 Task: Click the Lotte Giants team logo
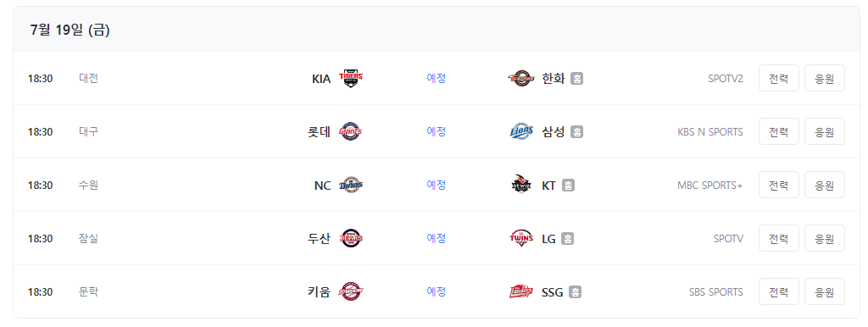351,131
